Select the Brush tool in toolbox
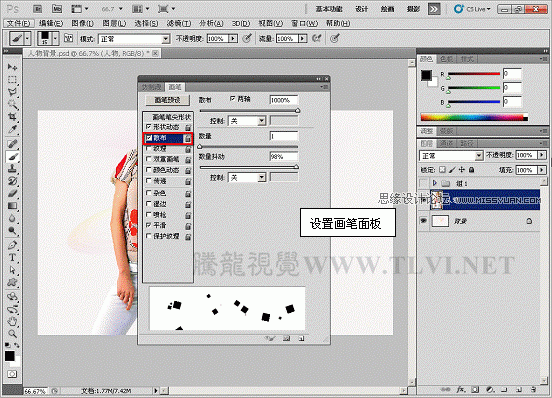This screenshot has height=398, width=552. pos(12,157)
